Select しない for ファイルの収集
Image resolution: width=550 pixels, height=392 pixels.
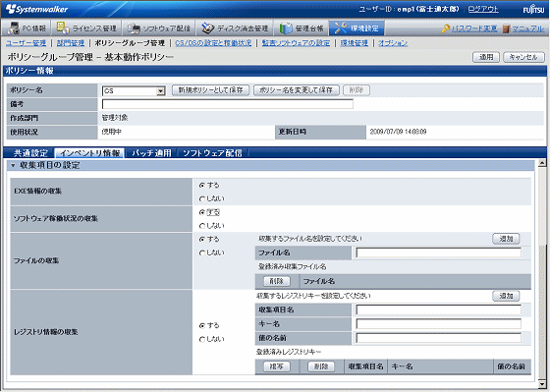[x=201, y=252]
